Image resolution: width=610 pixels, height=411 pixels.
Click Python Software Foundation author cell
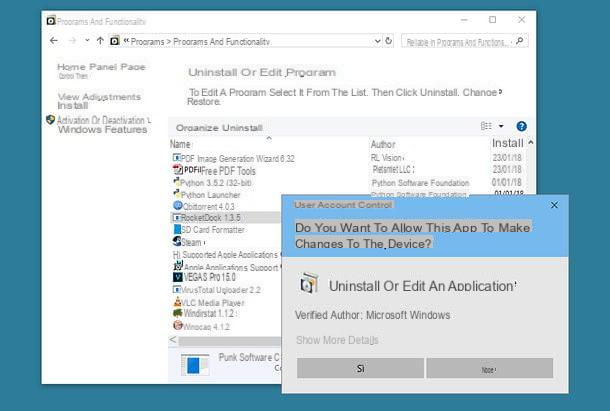pyautogui.click(x=420, y=183)
